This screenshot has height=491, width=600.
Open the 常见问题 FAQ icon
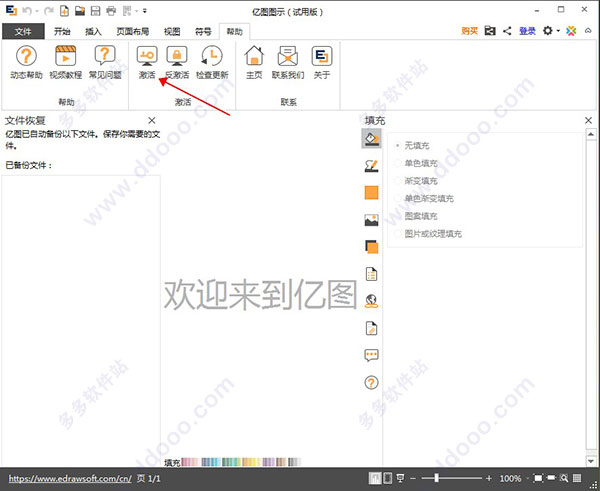105,62
